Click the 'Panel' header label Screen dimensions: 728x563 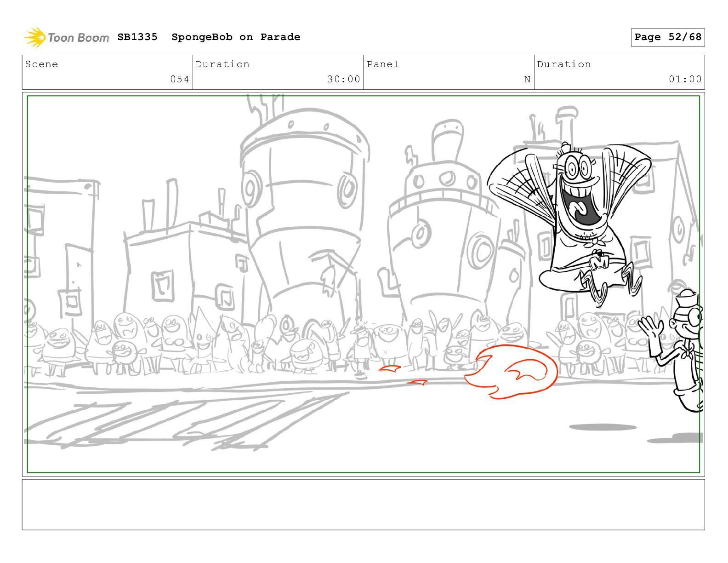(383, 64)
